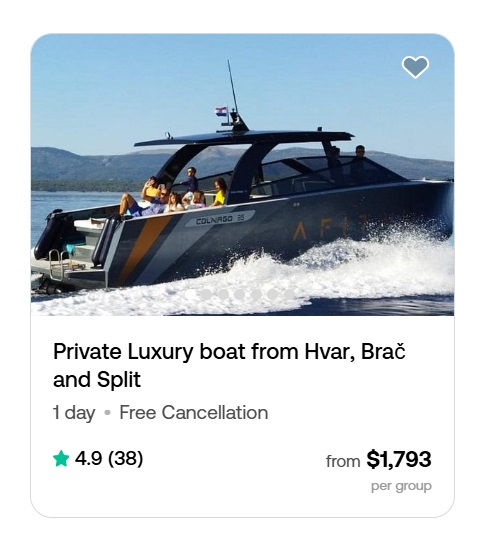Click the Croatian flag atop the boat

click(x=221, y=111)
